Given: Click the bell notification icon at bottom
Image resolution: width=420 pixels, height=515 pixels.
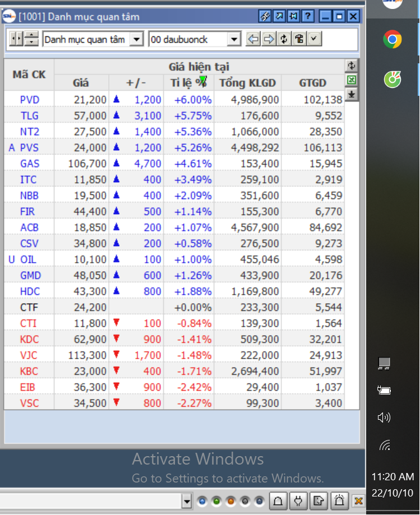Looking at the screenshot, I should 278,501.
